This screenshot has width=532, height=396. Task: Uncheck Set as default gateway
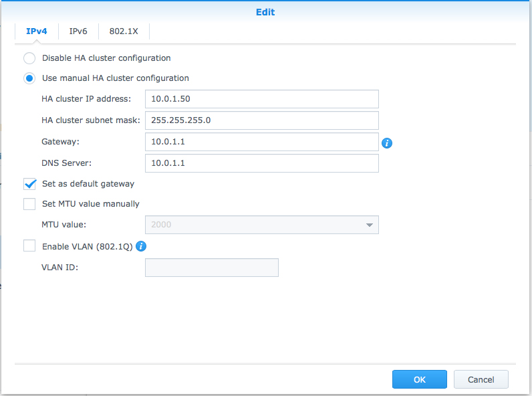[29, 184]
